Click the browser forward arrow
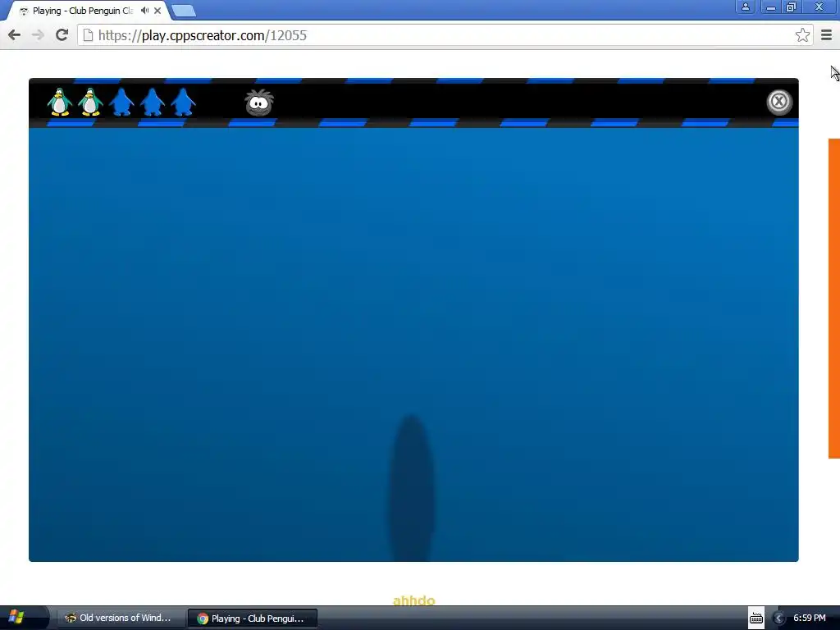This screenshot has width=840, height=630. point(38,35)
